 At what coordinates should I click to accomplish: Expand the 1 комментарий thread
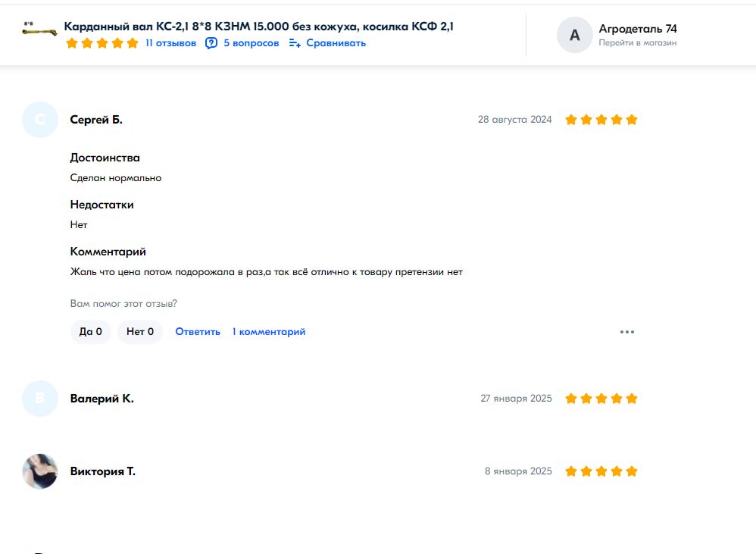pos(269,332)
